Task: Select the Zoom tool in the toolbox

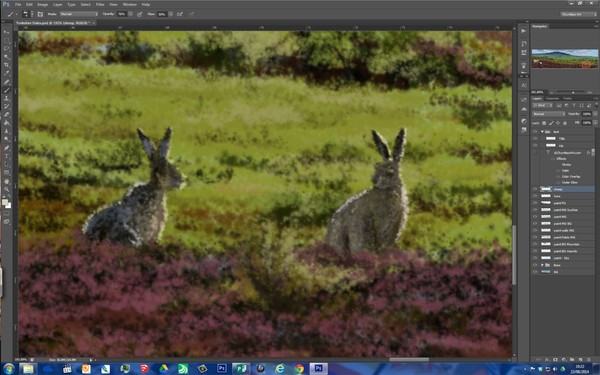Action: pos(7,190)
